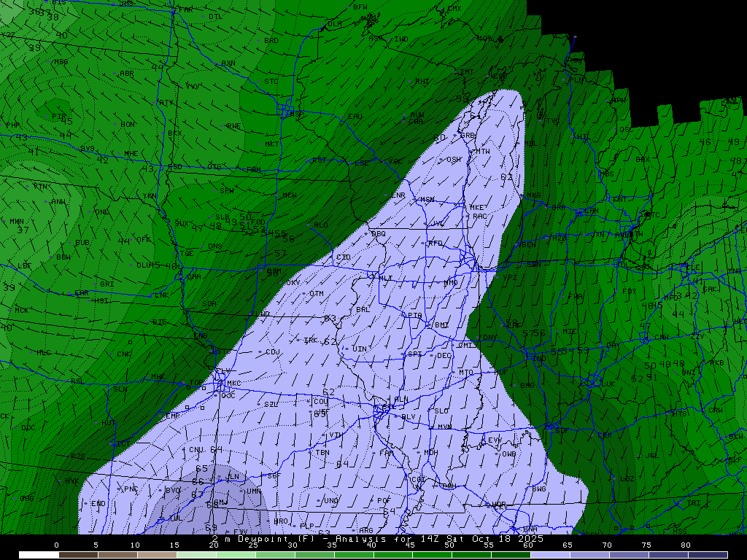
Task: Click the SDF station label
Action: coord(562,430)
